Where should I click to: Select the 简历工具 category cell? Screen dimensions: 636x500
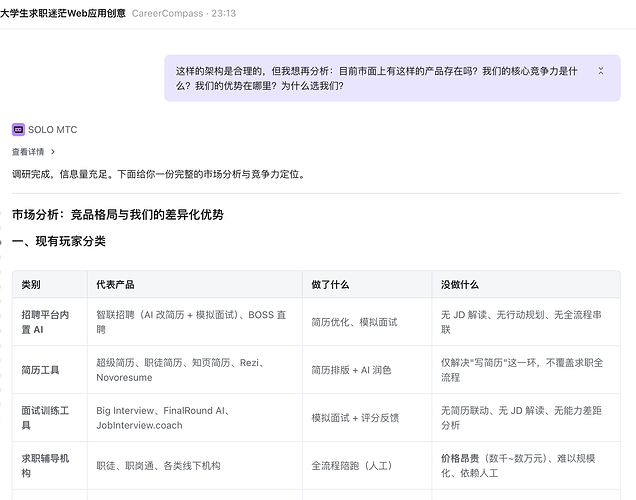(x=50, y=370)
